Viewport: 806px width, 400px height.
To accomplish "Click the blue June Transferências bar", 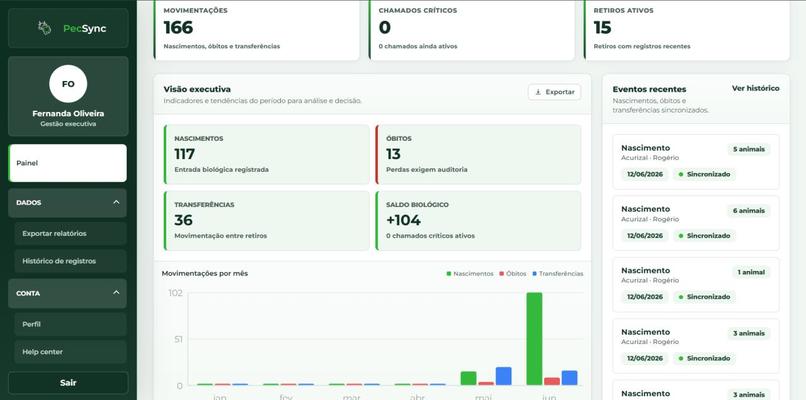I will (x=569, y=378).
